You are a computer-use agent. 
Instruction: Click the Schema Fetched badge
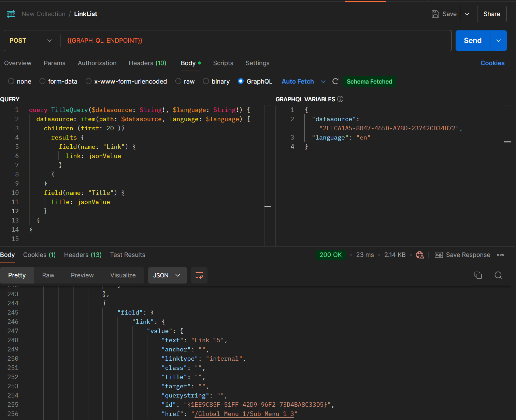click(x=369, y=82)
